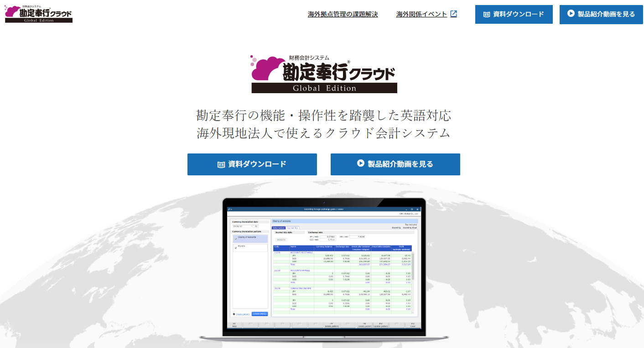The width and height of the screenshot is (644, 348).
Task: Click the Create pattern link with plus sign
Action: click(242, 314)
